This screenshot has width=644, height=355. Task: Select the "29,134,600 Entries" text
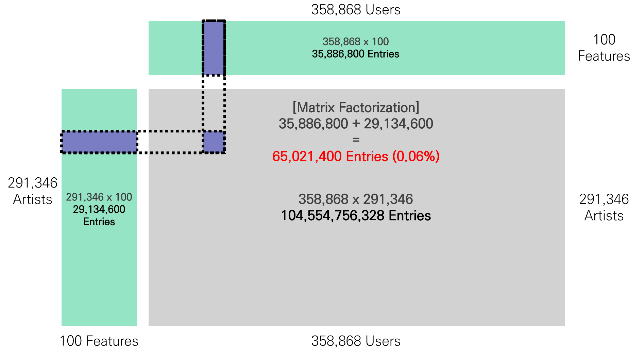pyautogui.click(x=99, y=215)
